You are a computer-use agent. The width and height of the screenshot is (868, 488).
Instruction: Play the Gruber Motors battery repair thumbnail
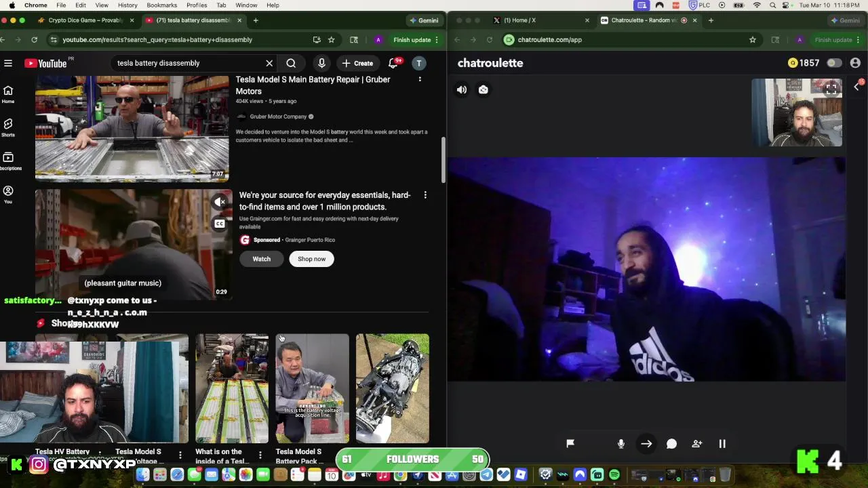coord(132,127)
